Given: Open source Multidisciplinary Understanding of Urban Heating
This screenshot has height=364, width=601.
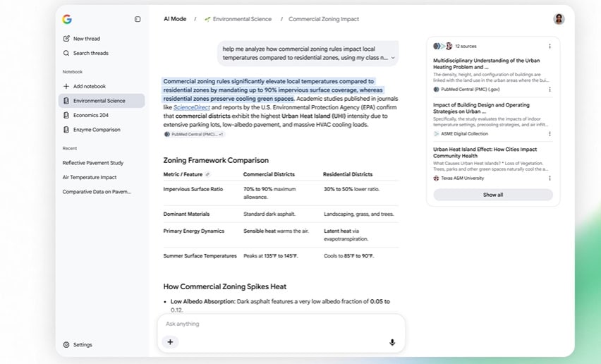Looking at the screenshot, I should [487, 64].
